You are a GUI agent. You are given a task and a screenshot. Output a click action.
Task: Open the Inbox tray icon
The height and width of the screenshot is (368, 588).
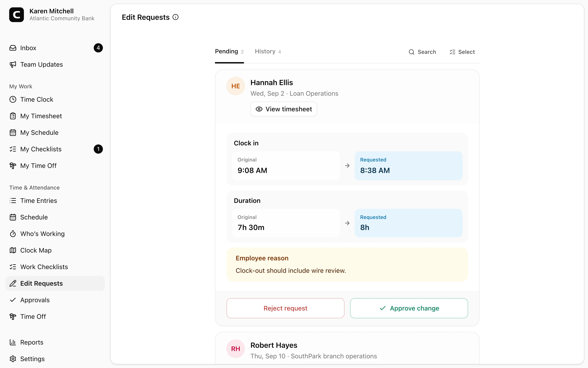(13, 48)
